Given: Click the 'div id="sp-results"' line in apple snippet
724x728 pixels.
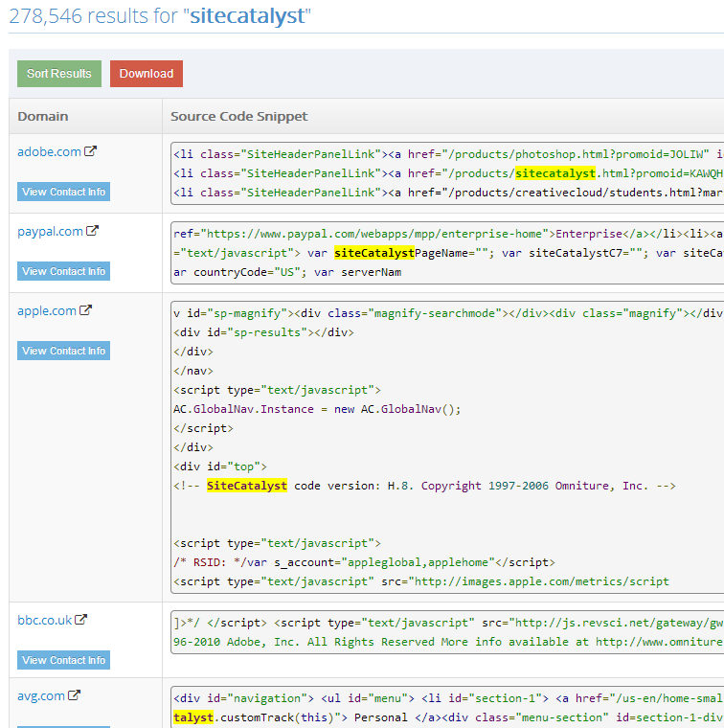Looking at the screenshot, I should [x=263, y=332].
